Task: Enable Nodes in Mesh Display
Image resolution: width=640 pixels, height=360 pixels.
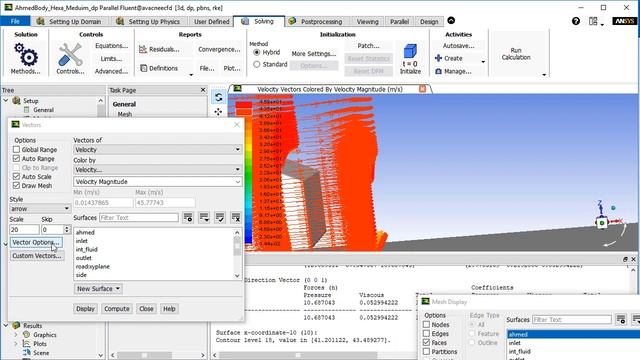Action: (x=427, y=324)
